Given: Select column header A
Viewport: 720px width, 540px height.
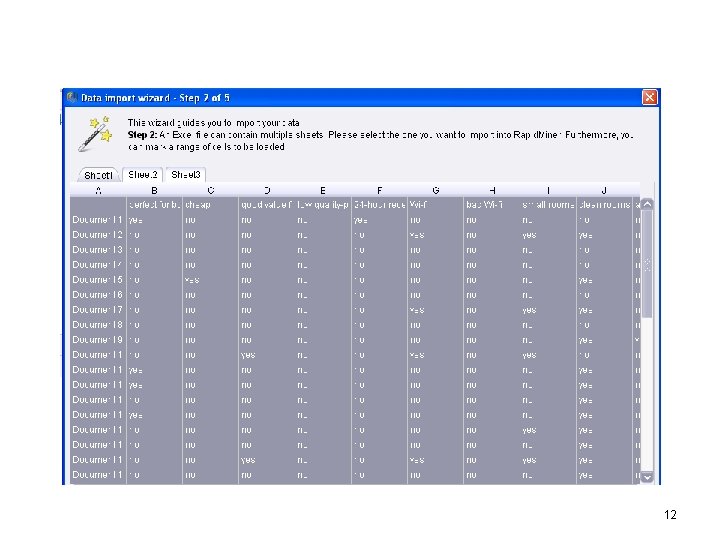Looking at the screenshot, I should 98,190.
